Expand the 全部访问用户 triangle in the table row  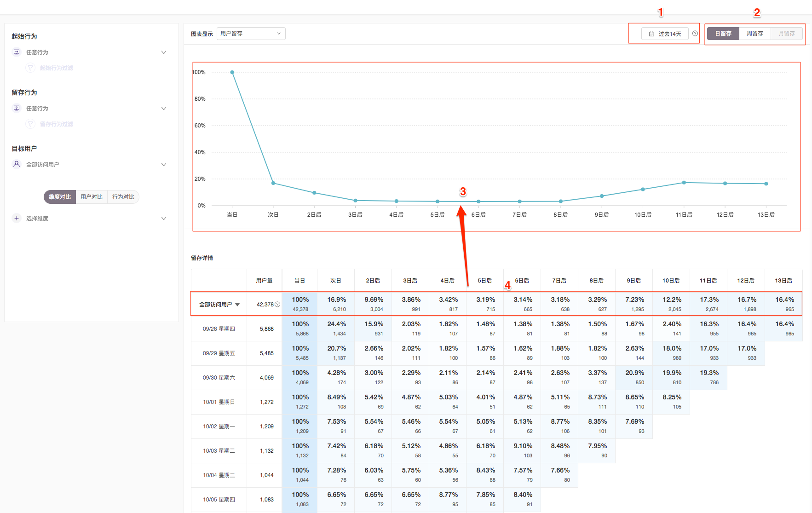click(x=237, y=305)
